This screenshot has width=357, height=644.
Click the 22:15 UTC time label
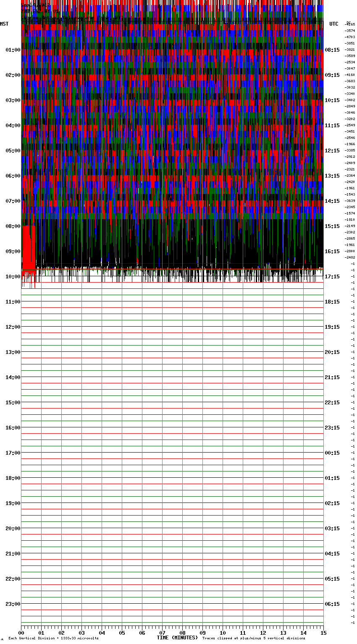(332, 403)
